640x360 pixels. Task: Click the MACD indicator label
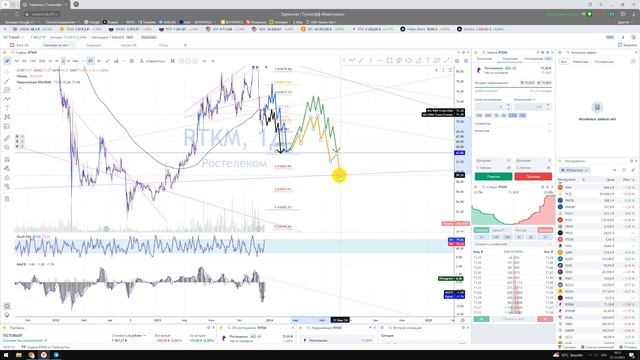pos(21,264)
